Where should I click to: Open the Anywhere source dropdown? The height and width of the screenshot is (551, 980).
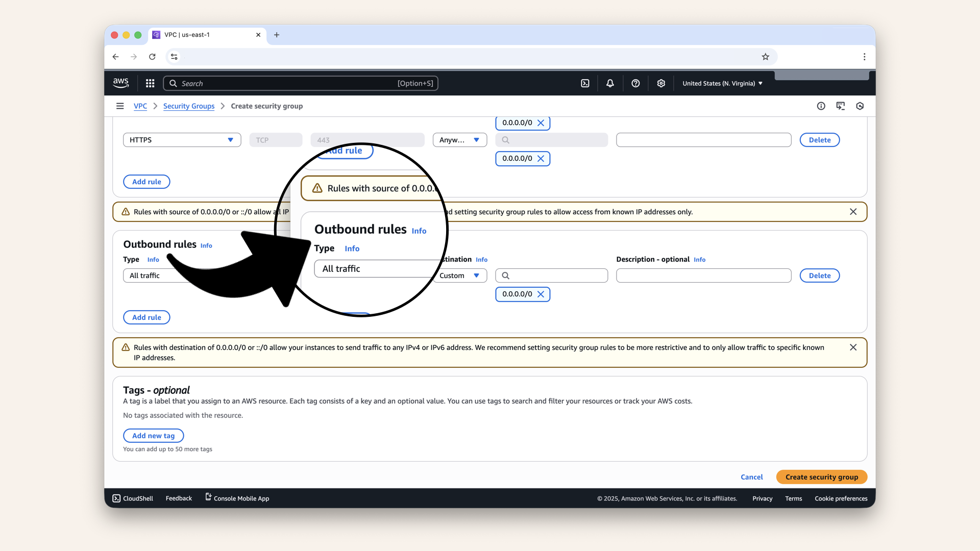(x=459, y=140)
